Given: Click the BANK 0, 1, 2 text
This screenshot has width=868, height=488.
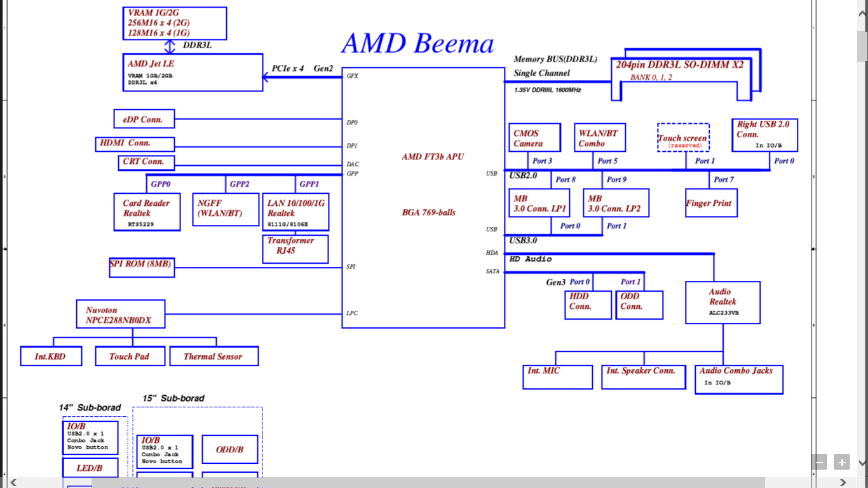Looking at the screenshot, I should pyautogui.click(x=651, y=78).
